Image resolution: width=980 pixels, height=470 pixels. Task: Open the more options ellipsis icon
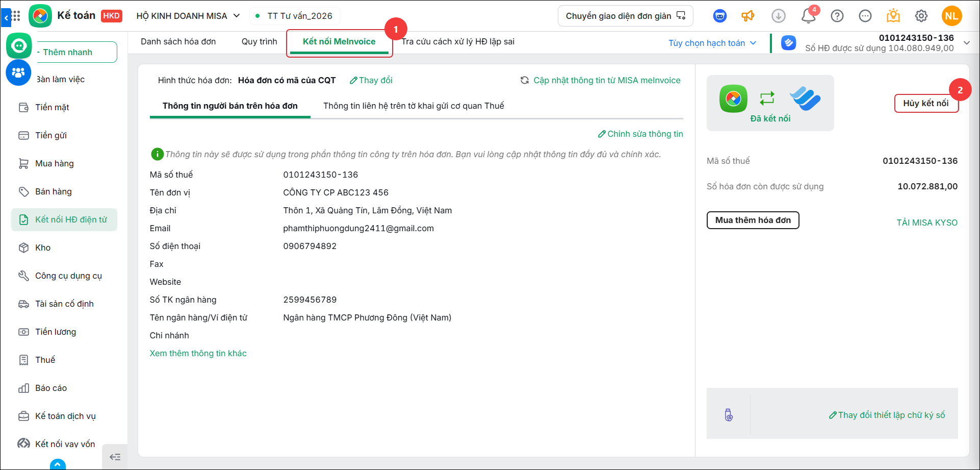(865, 16)
